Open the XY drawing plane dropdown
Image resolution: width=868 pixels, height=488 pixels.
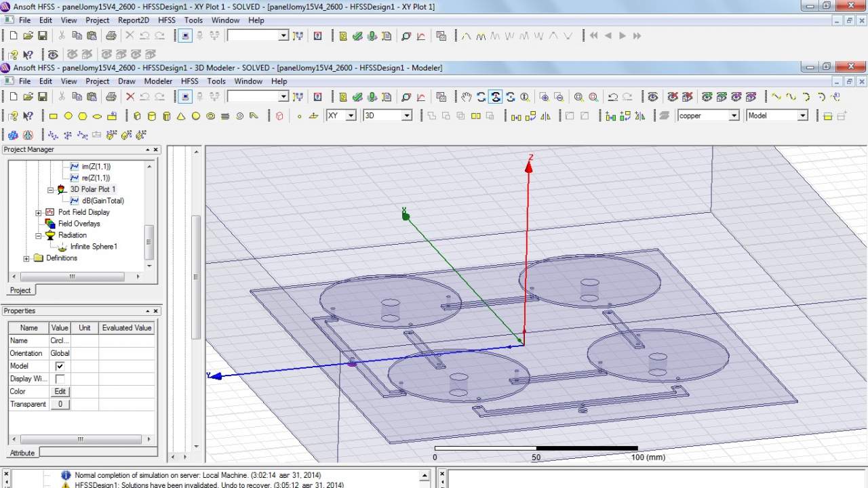click(351, 116)
